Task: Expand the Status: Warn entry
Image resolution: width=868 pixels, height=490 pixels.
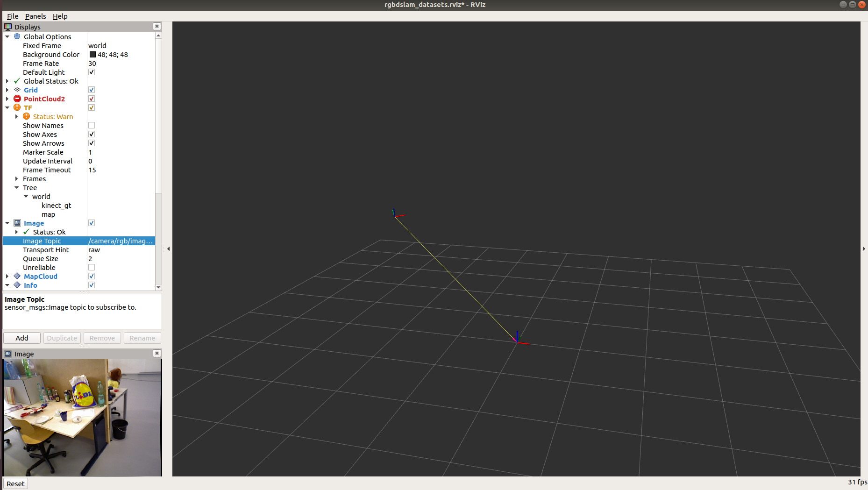Action: click(x=17, y=116)
